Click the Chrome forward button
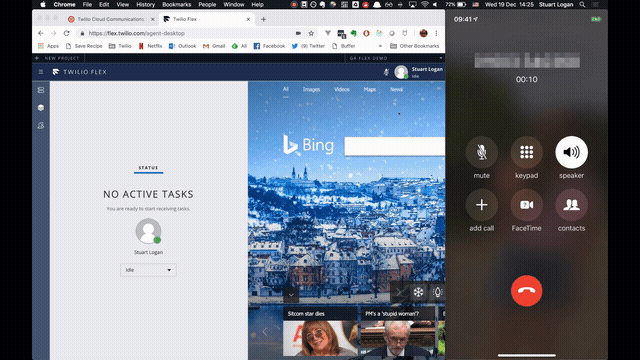The image size is (640, 360). pos(53,33)
